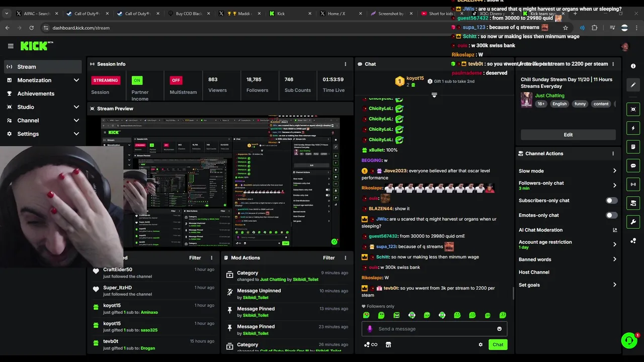Screen dimensions: 644x362
Task: Open the support headset bubble
Action: pos(629,340)
